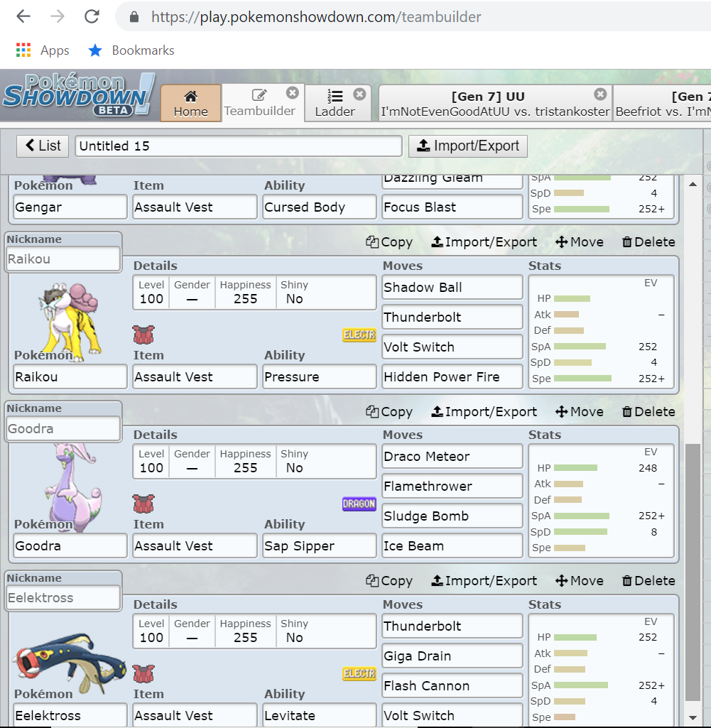Viewport: 711px width, 728px height.
Task: Open the Ladder tab
Action: click(x=335, y=103)
